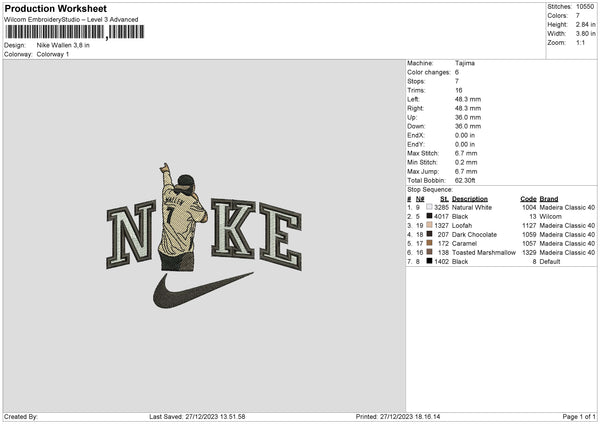Screen dimensions: 600x424
Task: Click the Dark Chocolate color swatch
Action: (x=429, y=234)
